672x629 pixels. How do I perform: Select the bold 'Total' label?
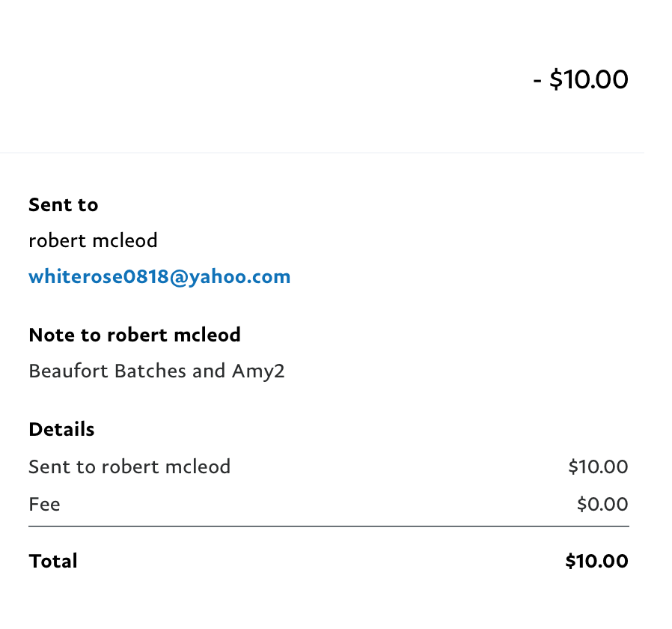click(53, 562)
